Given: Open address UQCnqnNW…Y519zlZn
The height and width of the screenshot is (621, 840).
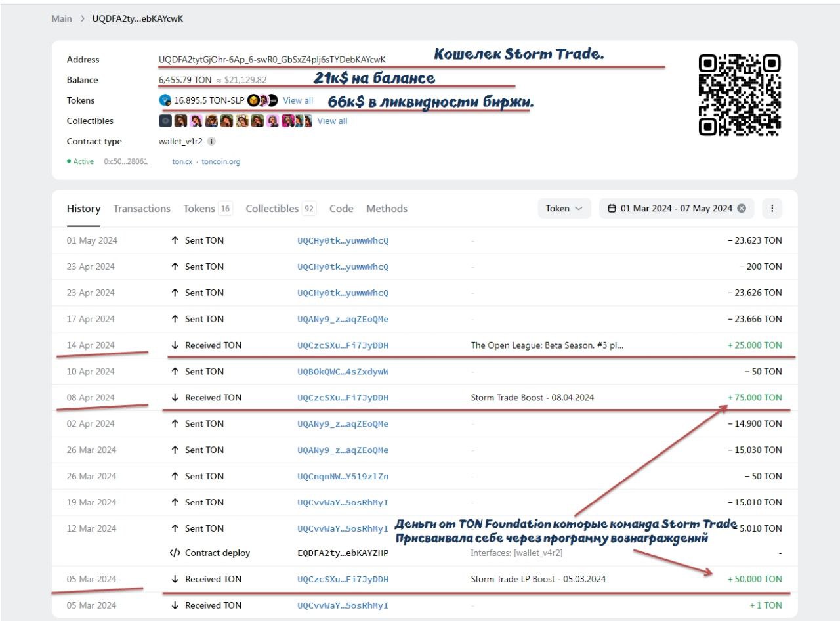Looking at the screenshot, I should pos(343,477).
